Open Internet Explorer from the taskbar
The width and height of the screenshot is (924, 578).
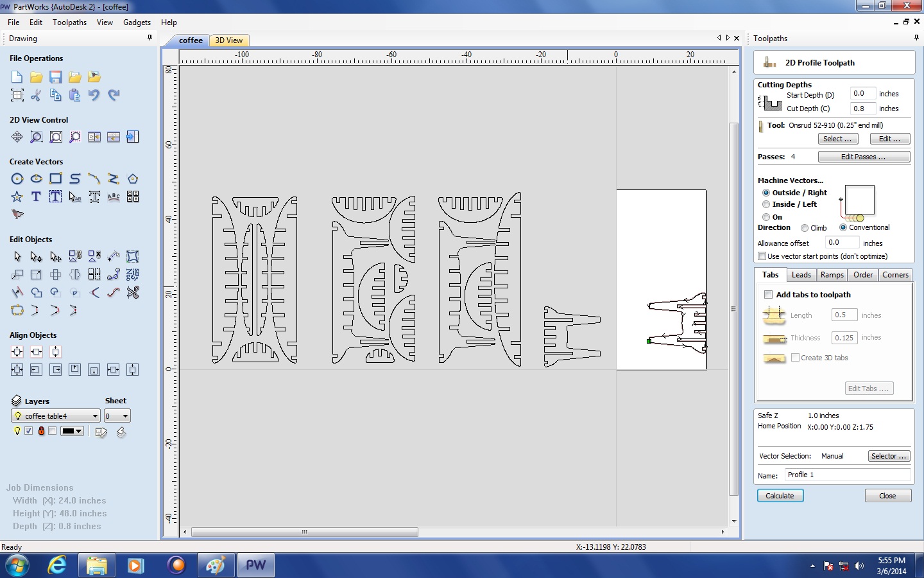57,565
